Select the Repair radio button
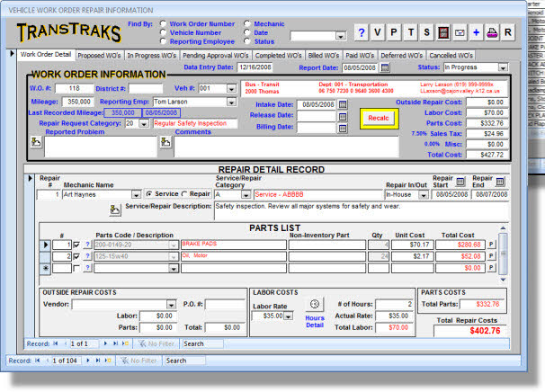This screenshot has width=545, height=392. tap(183, 193)
